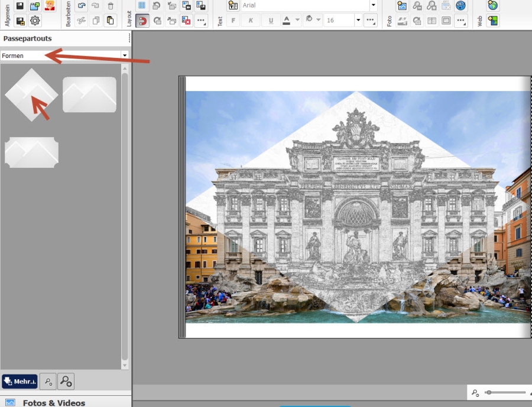Open the Fotos & Videos panel
Viewport: 532px width, 407px height.
pyautogui.click(x=53, y=402)
